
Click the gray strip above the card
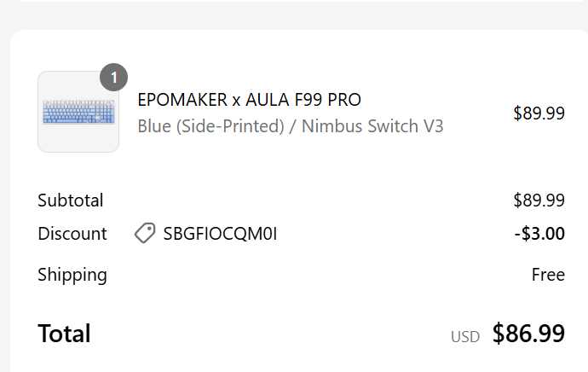click(x=294, y=15)
